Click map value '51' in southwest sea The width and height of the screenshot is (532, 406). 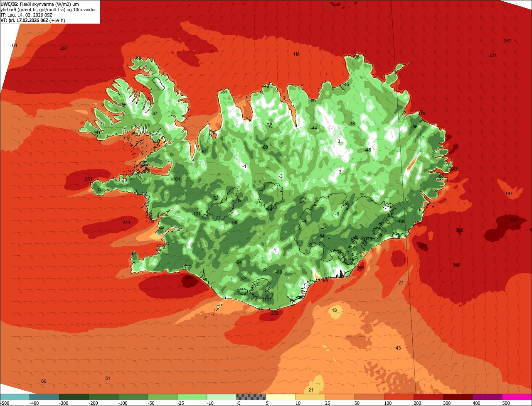[108, 378]
